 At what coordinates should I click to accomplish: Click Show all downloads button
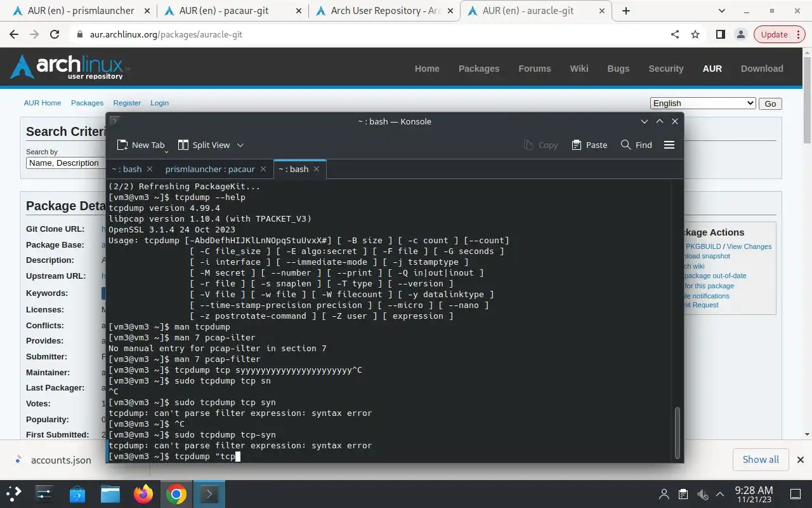tap(761, 460)
